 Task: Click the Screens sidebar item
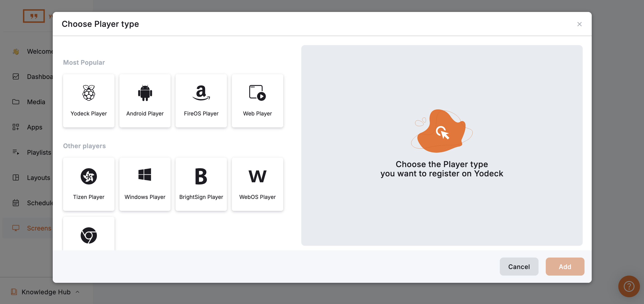coord(39,228)
